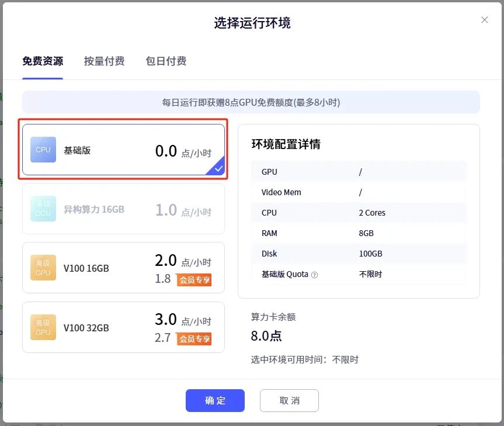The width and height of the screenshot is (504, 426).
Task: Click the 选择运行环境 dialog title
Action: click(x=252, y=23)
